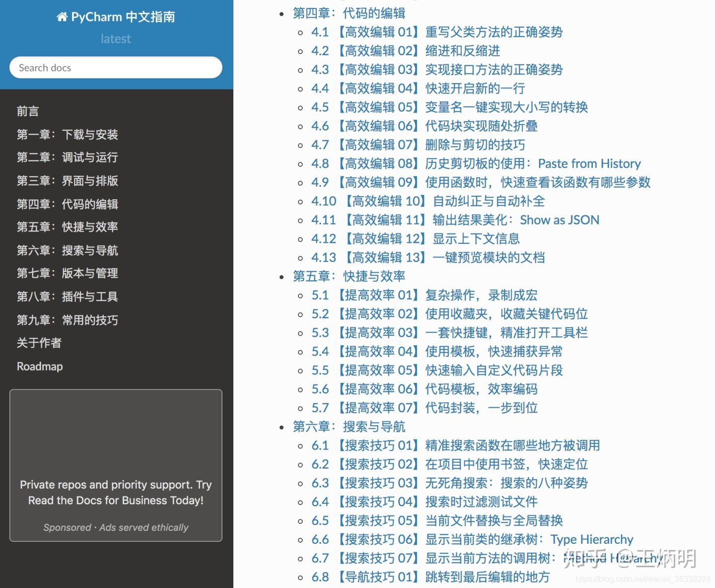Screen dimensions: 715x588
Task: Open content heading link 第四章：代码的编辑
Action: point(349,13)
